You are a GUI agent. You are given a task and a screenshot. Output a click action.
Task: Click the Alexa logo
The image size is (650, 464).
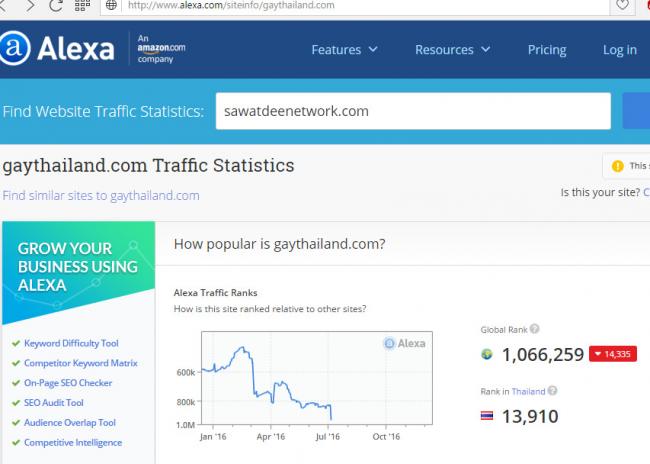pos(57,49)
